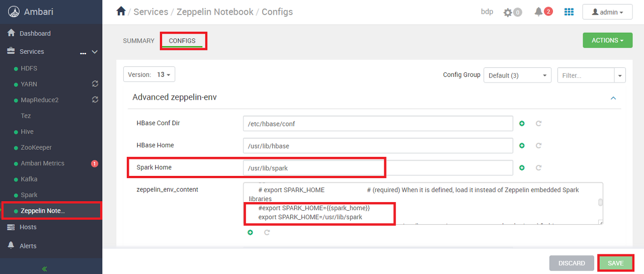Click undo arrow beside HBase Home
644x274 pixels.
[538, 146]
